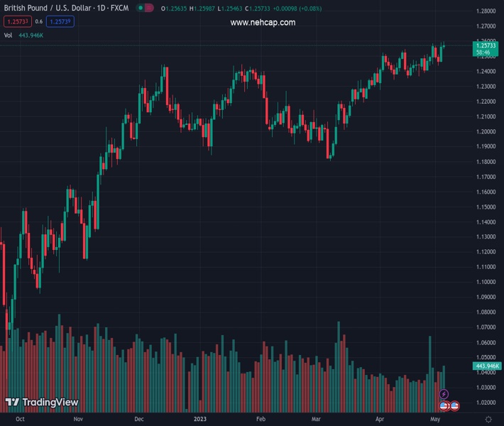504x426 pixels.
Task: Click the red sell price 1.25733 button
Action: coord(18,21)
